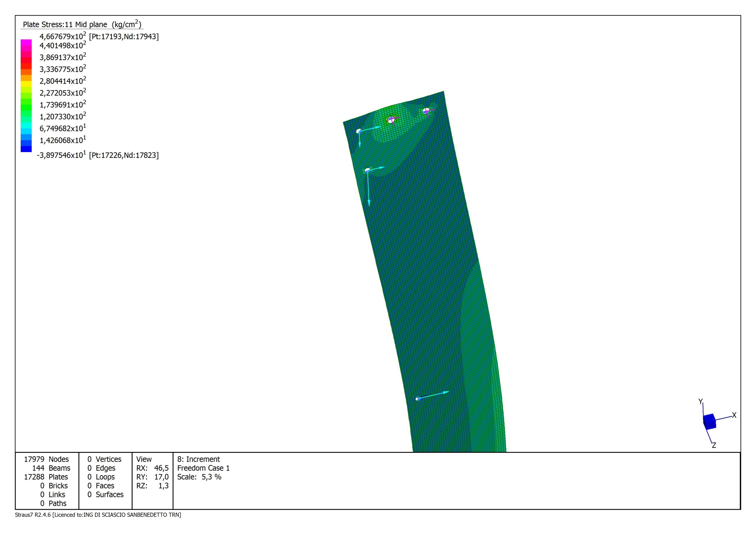Click the 3,336775x10² legend value
This screenshot has width=756, height=534.
pyautogui.click(x=63, y=69)
